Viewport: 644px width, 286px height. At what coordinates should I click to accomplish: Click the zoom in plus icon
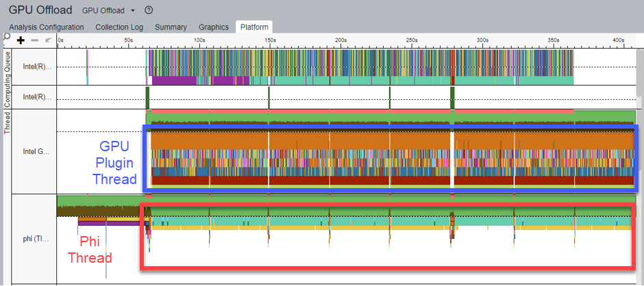(x=21, y=41)
